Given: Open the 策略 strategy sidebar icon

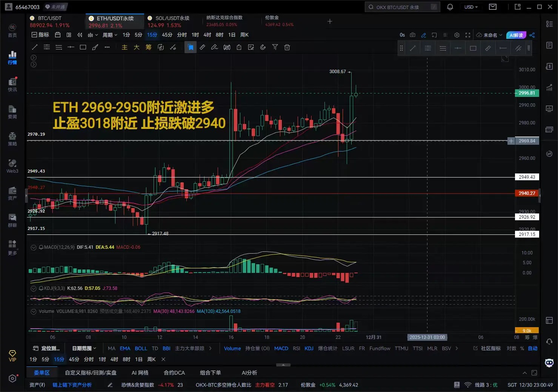Looking at the screenshot, I should click(12, 139).
